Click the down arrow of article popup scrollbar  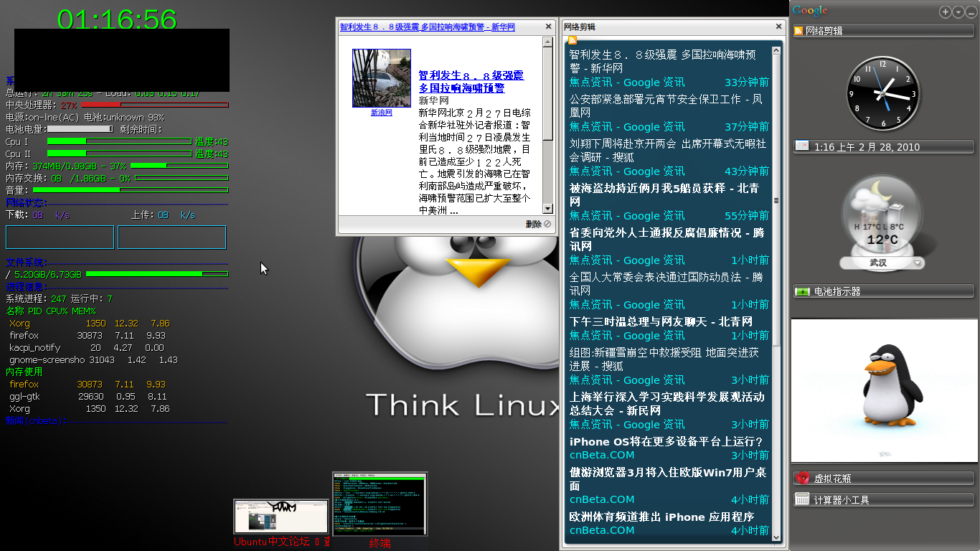(548, 209)
